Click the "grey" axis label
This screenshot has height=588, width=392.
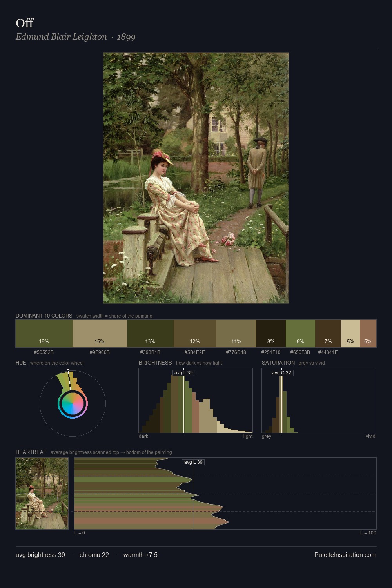(x=267, y=436)
